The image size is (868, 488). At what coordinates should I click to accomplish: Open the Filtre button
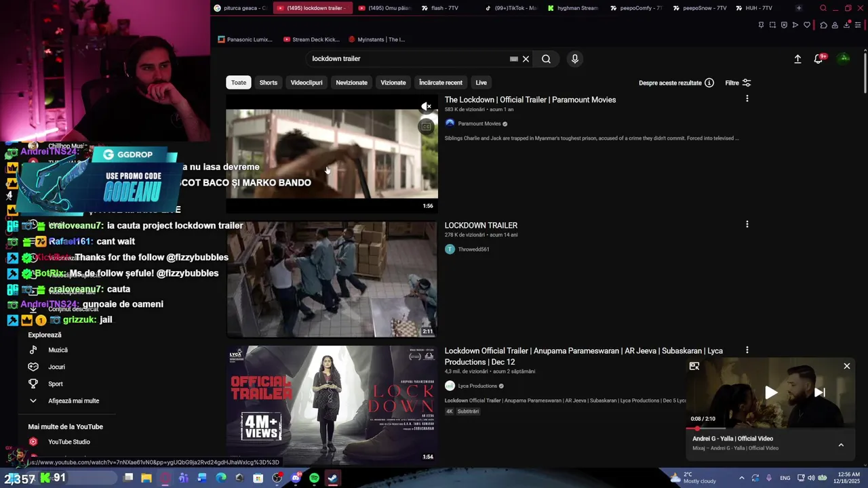tap(738, 83)
